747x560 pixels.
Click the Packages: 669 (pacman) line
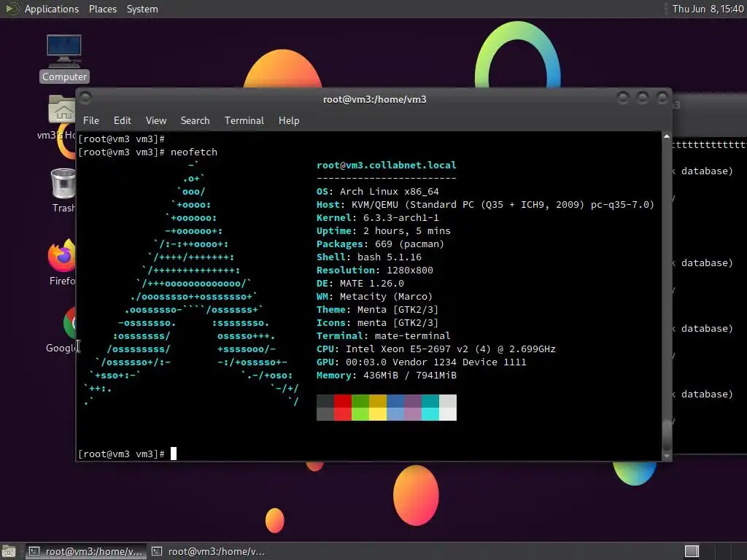pyautogui.click(x=380, y=244)
